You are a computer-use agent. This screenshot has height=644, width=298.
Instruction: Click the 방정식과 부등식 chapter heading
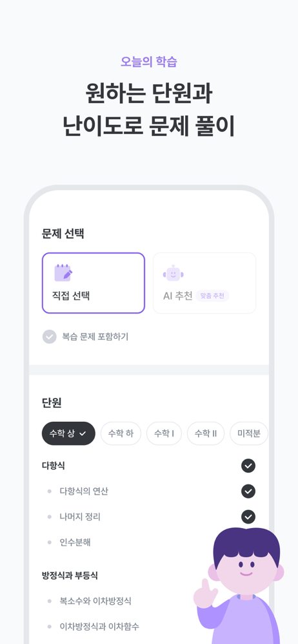pyautogui.click(x=70, y=576)
